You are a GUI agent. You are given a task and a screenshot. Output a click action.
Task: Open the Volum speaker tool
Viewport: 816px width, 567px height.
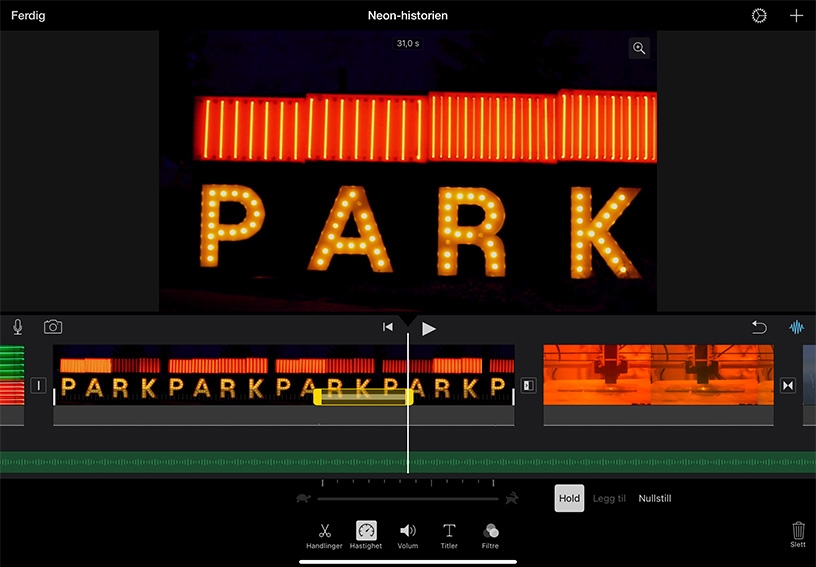click(x=407, y=536)
